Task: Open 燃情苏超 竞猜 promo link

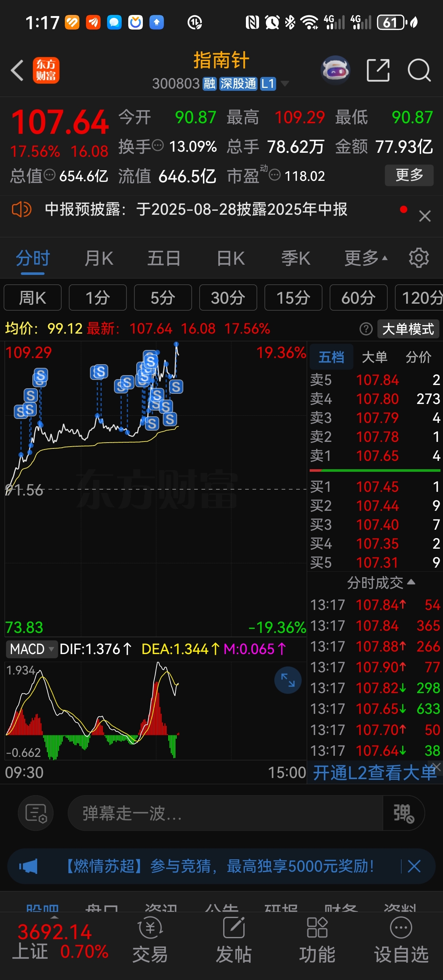Action: 220,866
